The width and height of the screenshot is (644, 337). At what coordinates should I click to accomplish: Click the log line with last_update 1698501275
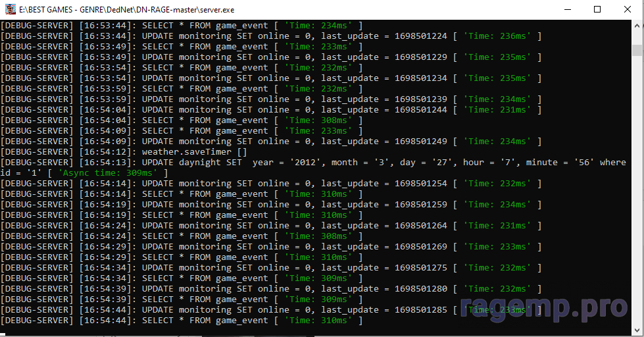pyautogui.click(x=270, y=267)
